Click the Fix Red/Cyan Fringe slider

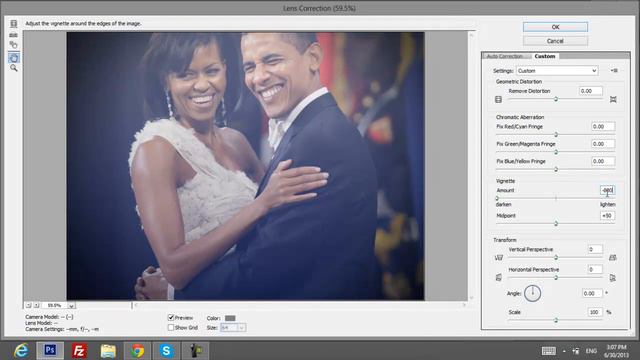[556, 134]
